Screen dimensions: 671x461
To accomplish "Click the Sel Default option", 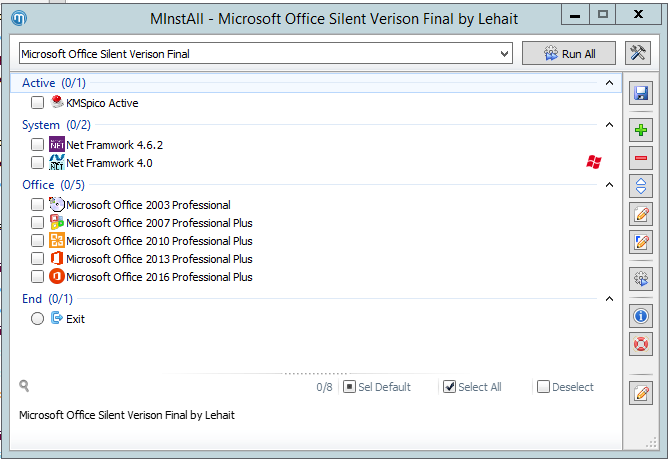I will (x=377, y=387).
